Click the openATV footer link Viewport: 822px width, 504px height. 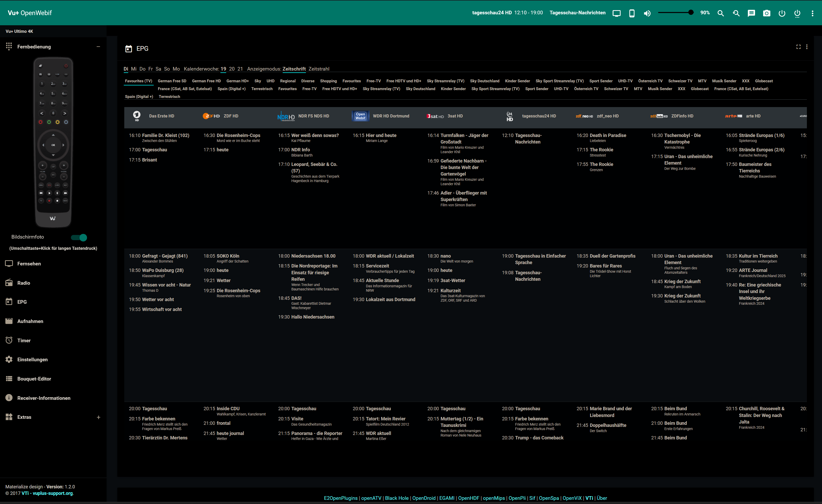371,498
